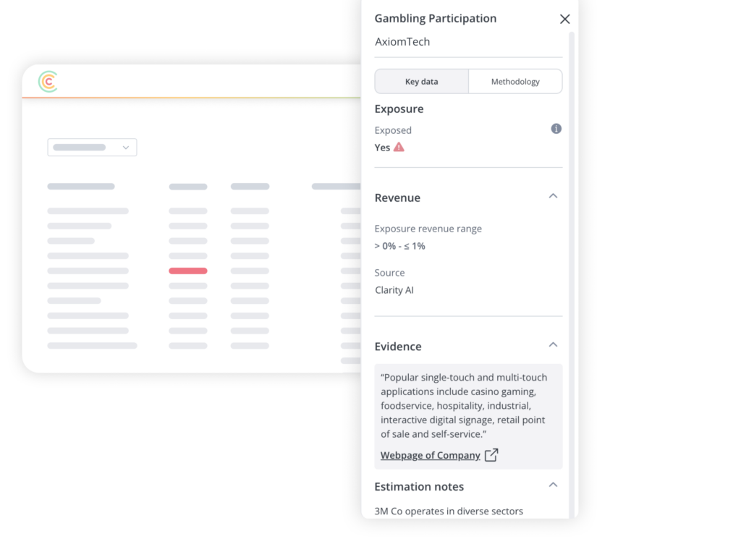Click the side panel vertical scrollbar

coord(572,275)
